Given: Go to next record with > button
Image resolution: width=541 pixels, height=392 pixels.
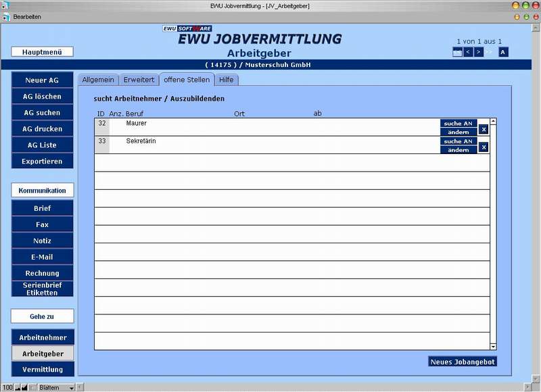Looking at the screenshot, I should (x=478, y=52).
